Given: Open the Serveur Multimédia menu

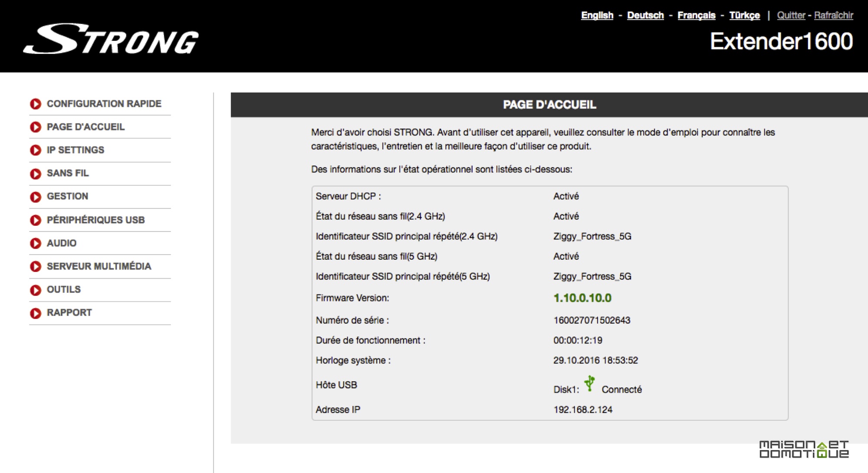Looking at the screenshot, I should click(99, 266).
